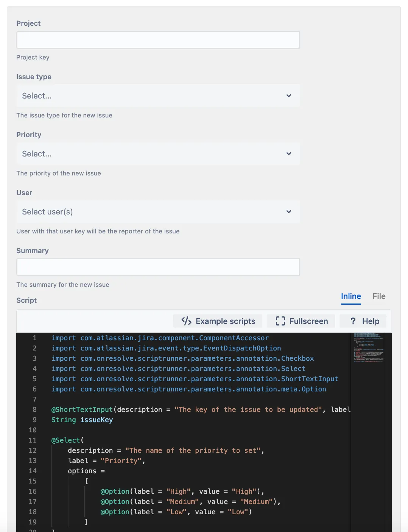Click the label = "Priority" line
Viewport: 408px width, 532px height.
[x=106, y=461]
